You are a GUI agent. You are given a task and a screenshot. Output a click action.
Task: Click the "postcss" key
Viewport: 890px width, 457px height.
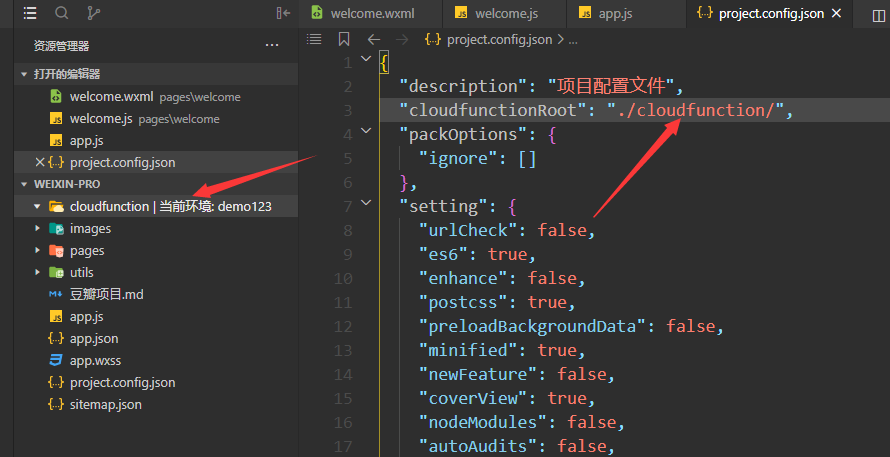pyautogui.click(x=467, y=302)
